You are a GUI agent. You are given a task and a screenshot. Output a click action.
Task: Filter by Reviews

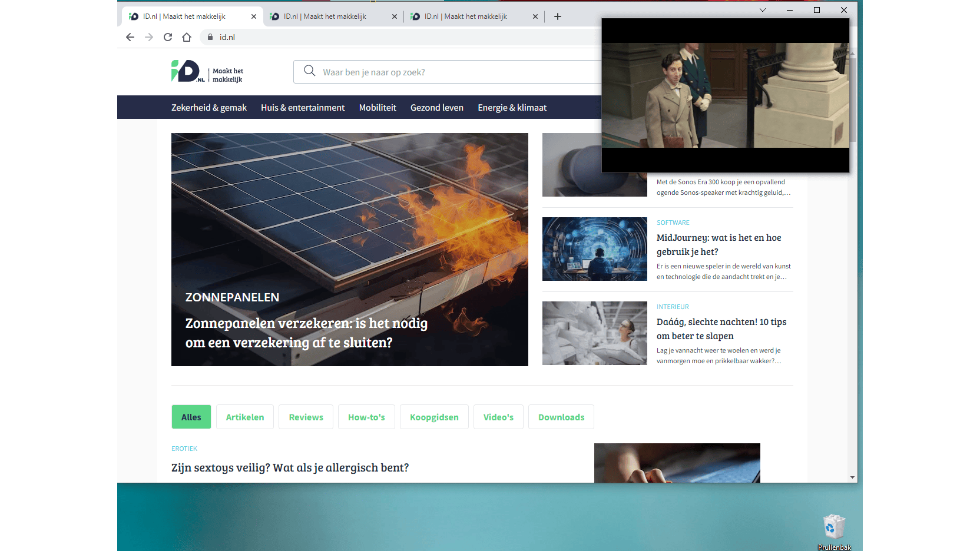tap(306, 417)
